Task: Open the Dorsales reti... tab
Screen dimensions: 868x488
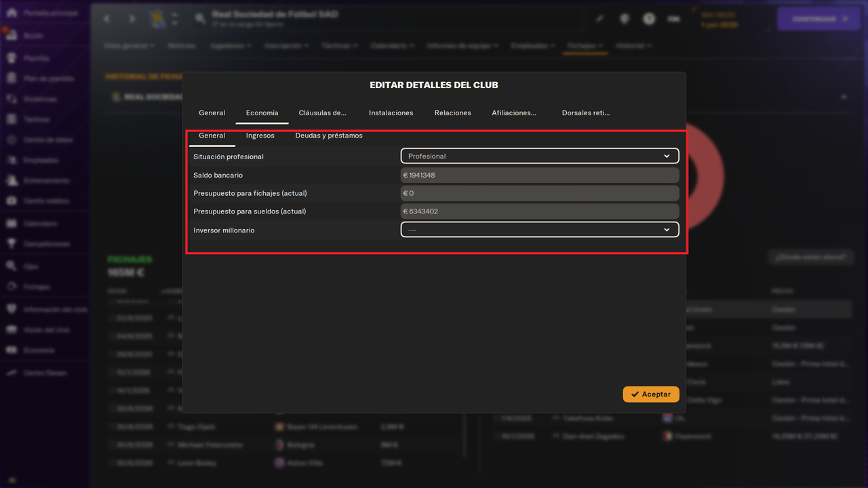Action: (x=586, y=113)
